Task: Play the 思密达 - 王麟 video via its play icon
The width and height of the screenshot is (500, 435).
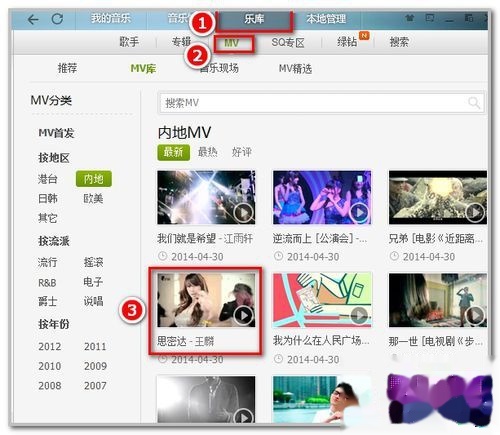Action: [x=243, y=315]
